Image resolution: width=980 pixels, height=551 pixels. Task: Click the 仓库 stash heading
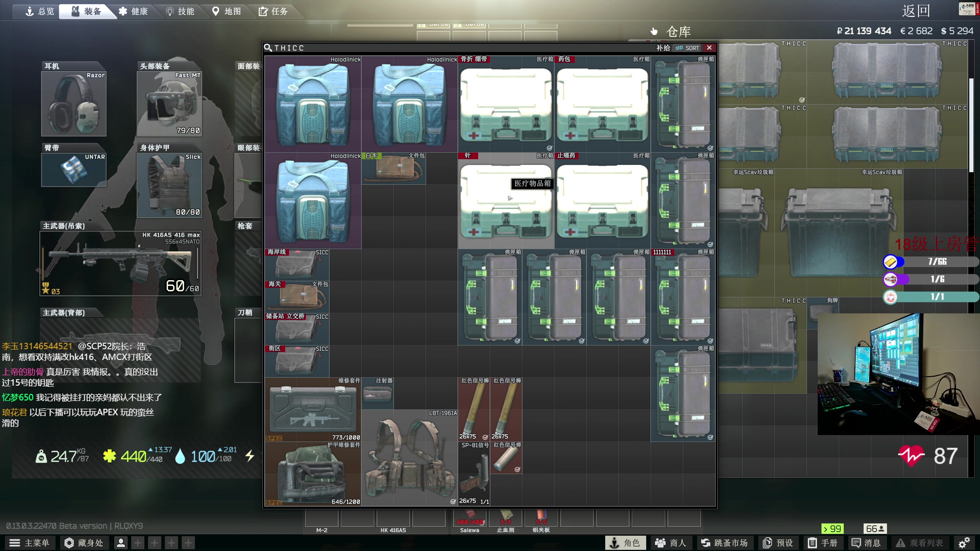point(678,32)
